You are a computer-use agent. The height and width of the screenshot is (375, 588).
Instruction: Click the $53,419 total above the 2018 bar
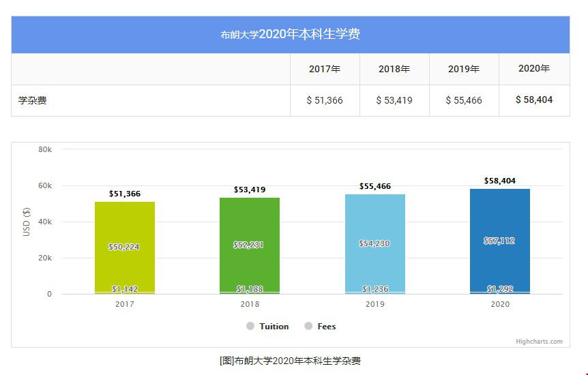[250, 190]
